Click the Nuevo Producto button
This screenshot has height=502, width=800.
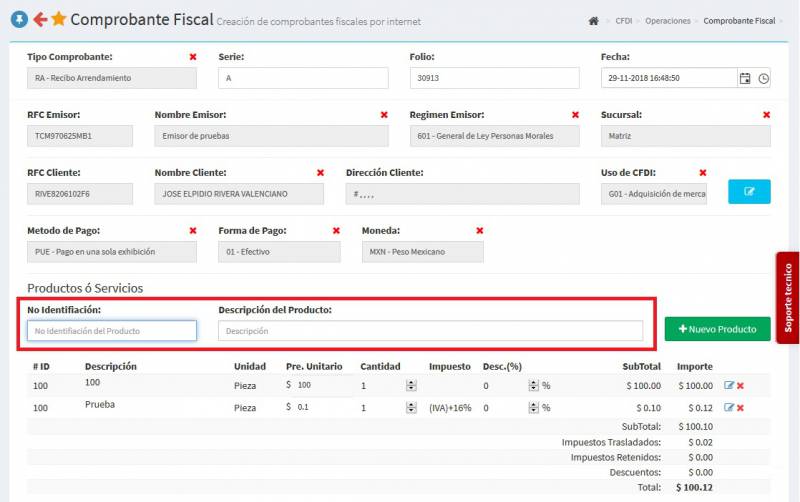tap(717, 329)
